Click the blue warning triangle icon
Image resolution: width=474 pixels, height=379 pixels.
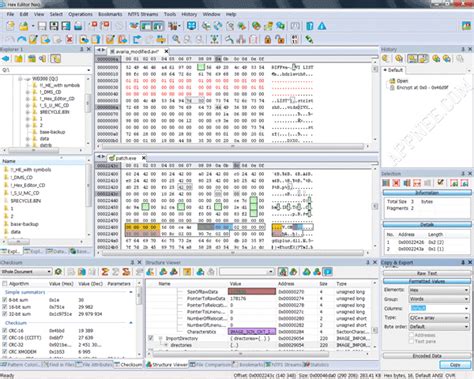coord(322,26)
